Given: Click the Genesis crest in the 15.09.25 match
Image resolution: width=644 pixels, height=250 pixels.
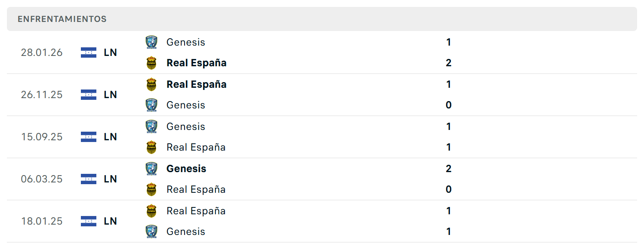Looking at the screenshot, I should point(151,127).
